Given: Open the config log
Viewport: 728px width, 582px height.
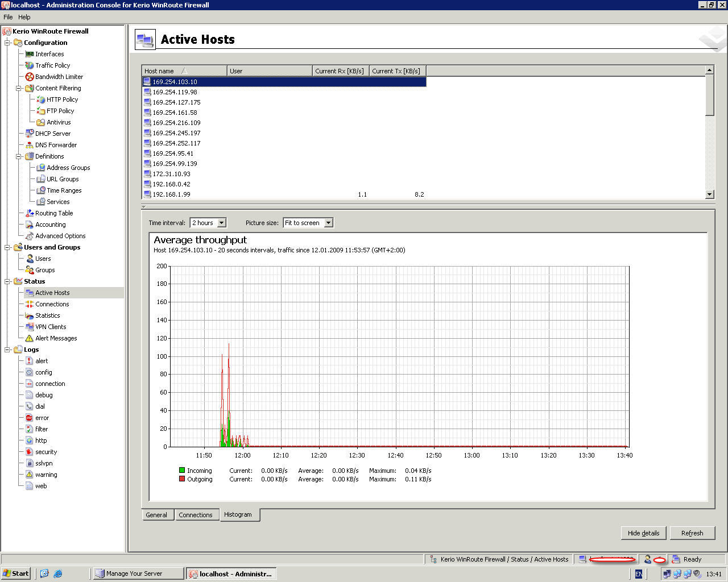Looking at the screenshot, I should pyautogui.click(x=43, y=372).
